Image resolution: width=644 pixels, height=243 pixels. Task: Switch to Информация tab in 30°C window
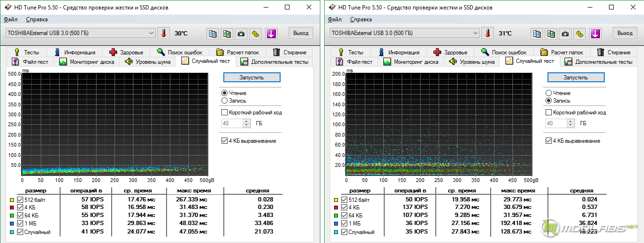click(x=75, y=52)
